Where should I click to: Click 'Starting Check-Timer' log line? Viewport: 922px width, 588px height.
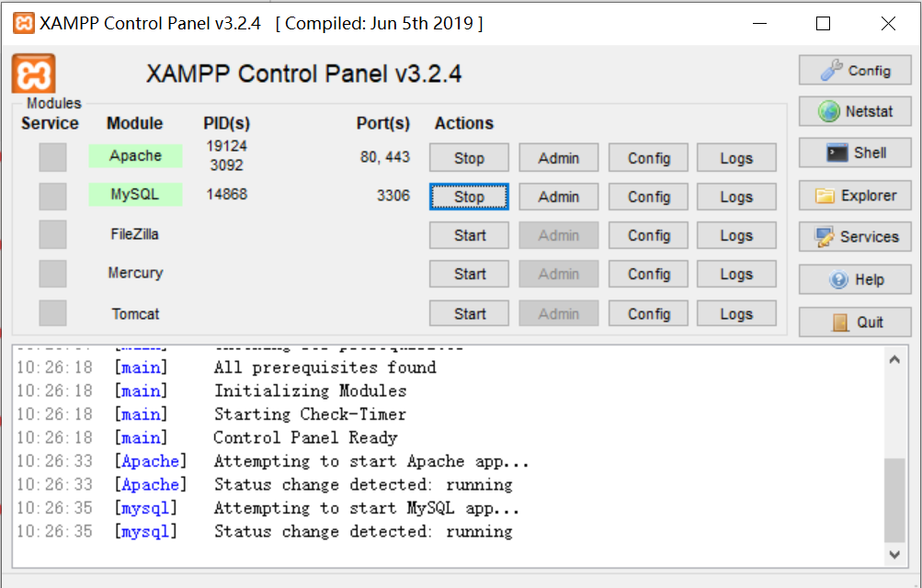310,414
